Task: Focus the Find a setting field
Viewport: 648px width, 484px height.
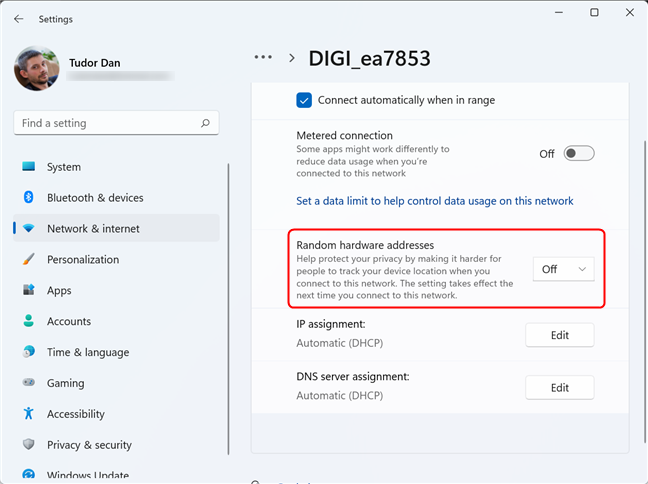Action: 116,123
